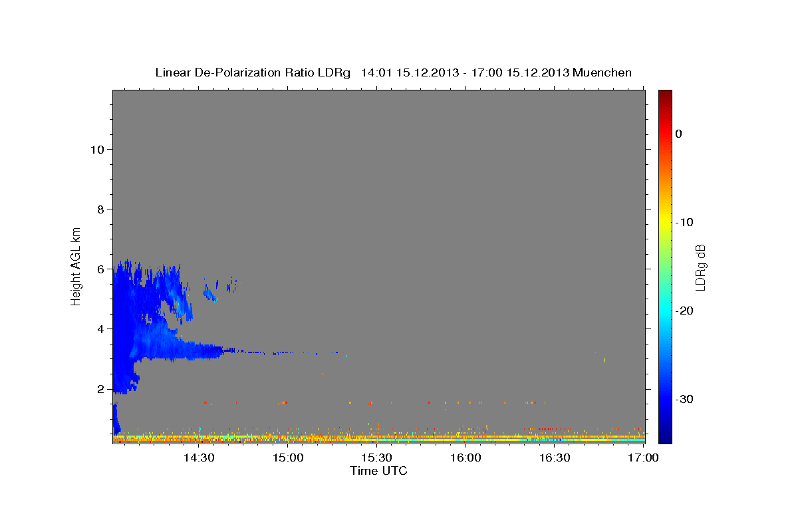Select the '14:30' time axis label
The width and height of the screenshot is (798, 532).
pyautogui.click(x=198, y=458)
